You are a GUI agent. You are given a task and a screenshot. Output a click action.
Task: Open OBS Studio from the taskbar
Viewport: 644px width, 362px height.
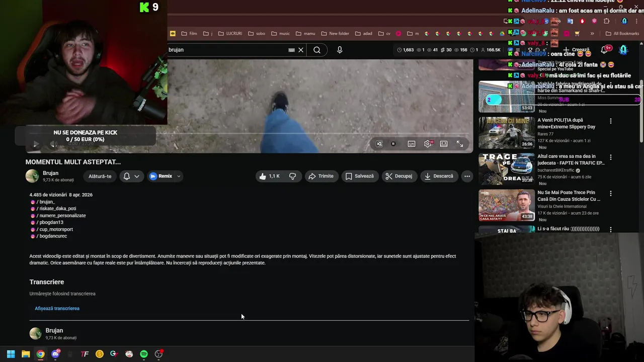point(159,354)
